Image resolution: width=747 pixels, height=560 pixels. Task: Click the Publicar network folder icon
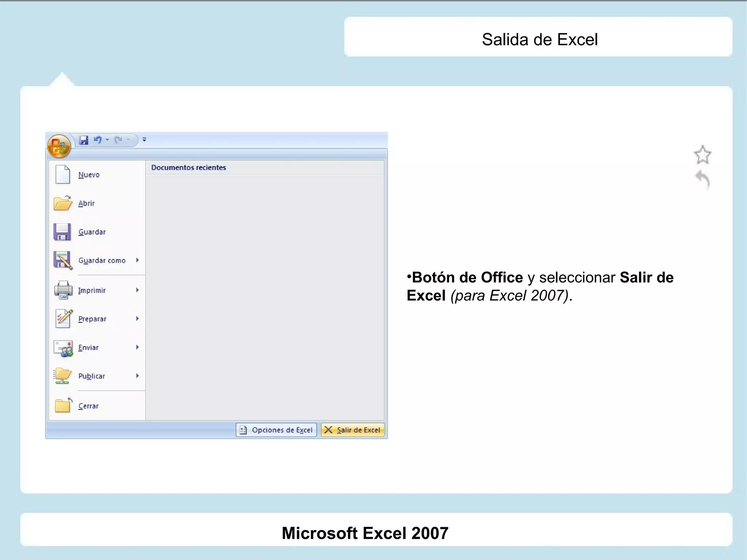[x=62, y=376]
